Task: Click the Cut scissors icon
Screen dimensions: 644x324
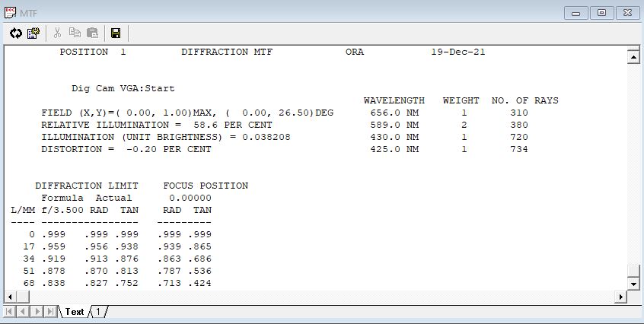Action: [x=58, y=33]
